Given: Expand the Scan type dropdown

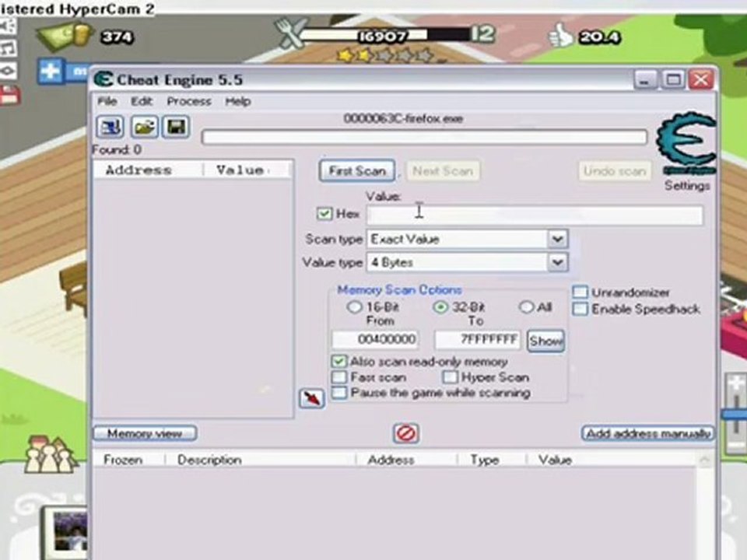Looking at the screenshot, I should [557, 239].
